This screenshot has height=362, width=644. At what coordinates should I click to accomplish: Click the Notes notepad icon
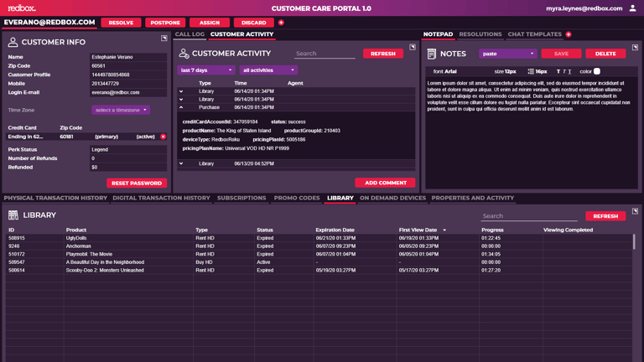[x=431, y=54]
